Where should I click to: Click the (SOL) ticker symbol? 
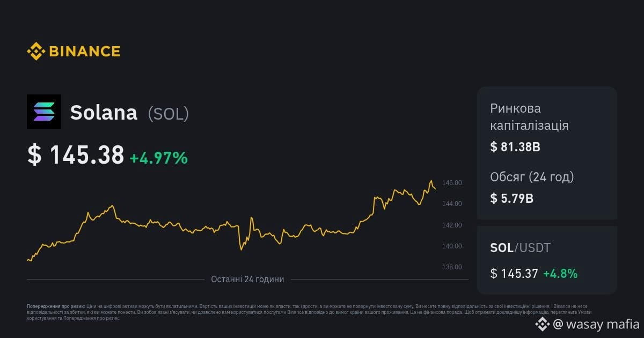[x=169, y=113]
